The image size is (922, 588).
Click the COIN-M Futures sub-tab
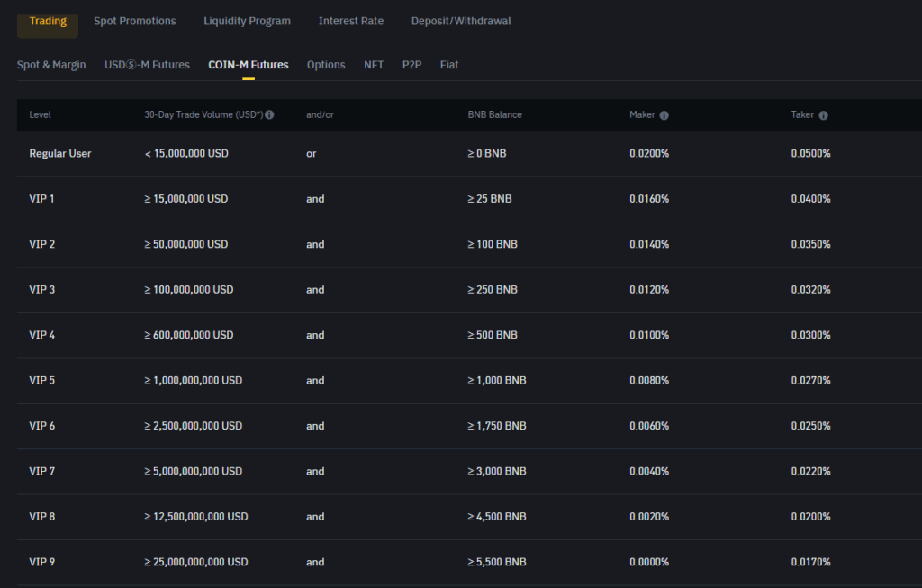249,65
